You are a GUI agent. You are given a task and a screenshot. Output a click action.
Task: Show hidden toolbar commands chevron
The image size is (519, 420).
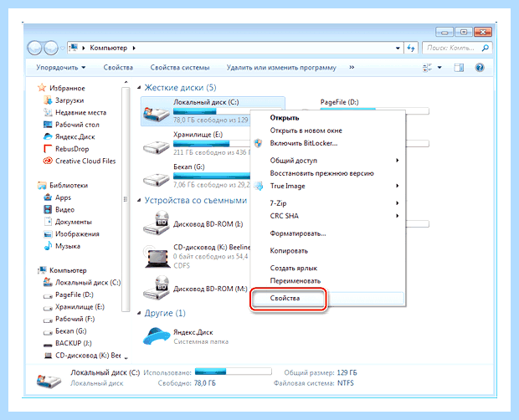pyautogui.click(x=352, y=67)
